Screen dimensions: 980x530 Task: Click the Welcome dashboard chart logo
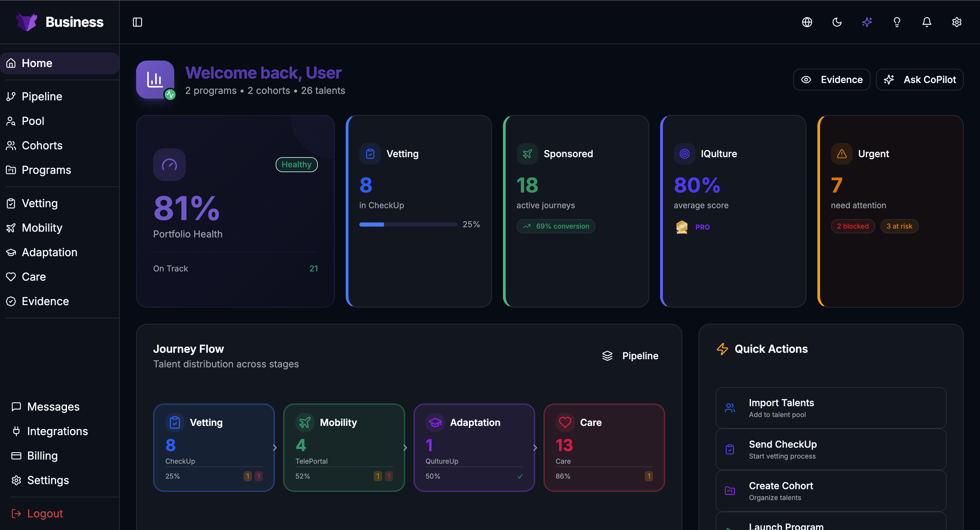(155, 80)
